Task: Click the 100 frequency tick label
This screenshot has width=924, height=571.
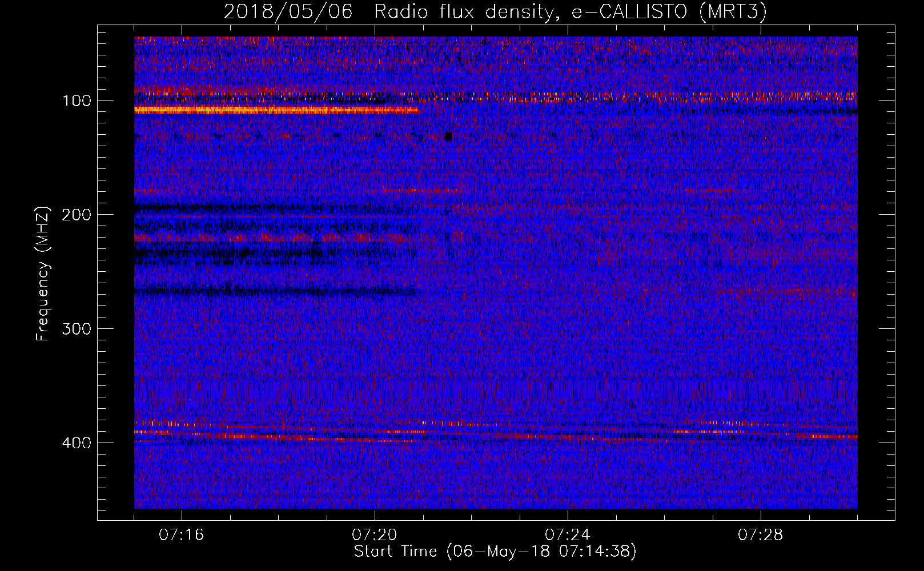Action: tap(77, 101)
